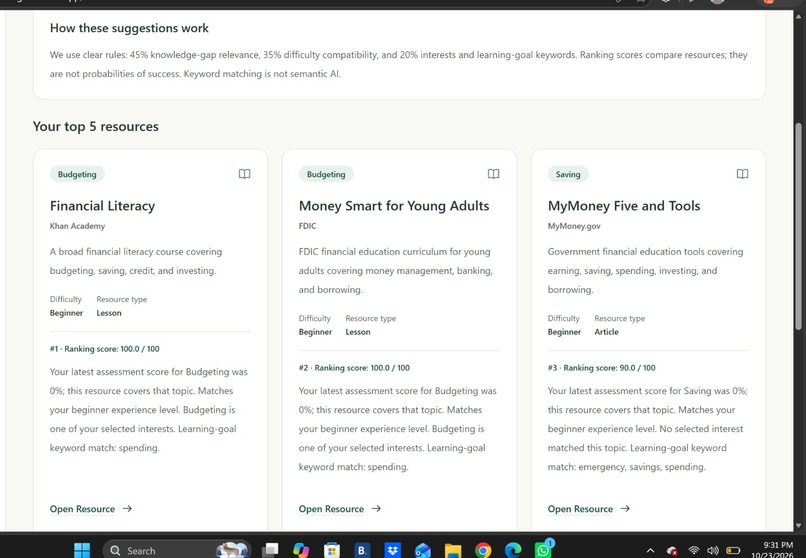The width and height of the screenshot is (806, 558).
Task: Open Outlook from taskbar
Action: pyautogui.click(x=423, y=550)
